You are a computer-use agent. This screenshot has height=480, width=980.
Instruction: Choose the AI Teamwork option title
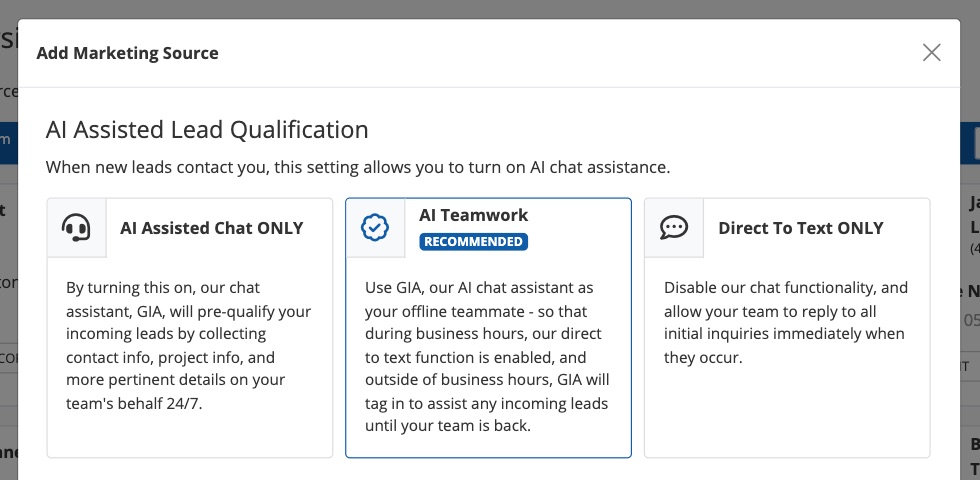coord(473,215)
